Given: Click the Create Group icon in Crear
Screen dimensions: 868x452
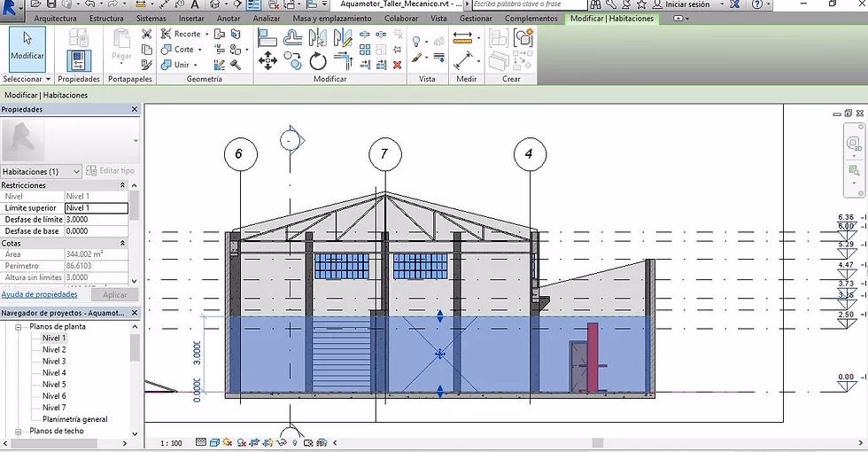Looking at the screenshot, I should tap(523, 37).
